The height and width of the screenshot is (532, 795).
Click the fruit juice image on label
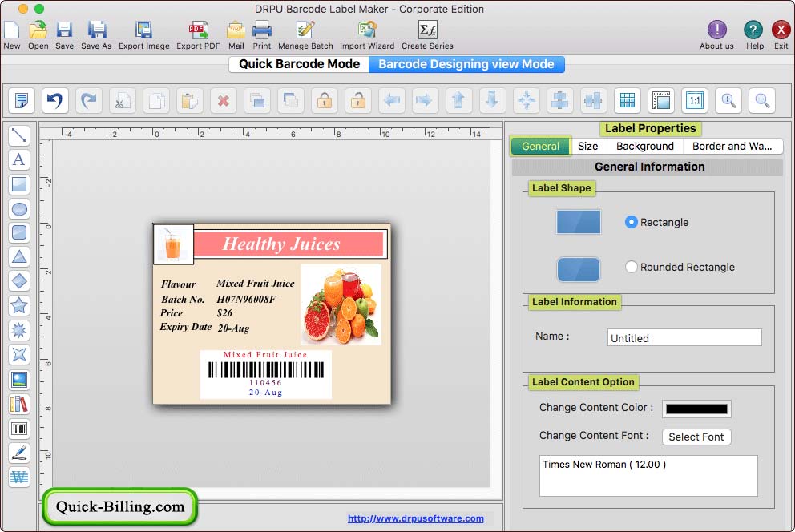coord(341,305)
